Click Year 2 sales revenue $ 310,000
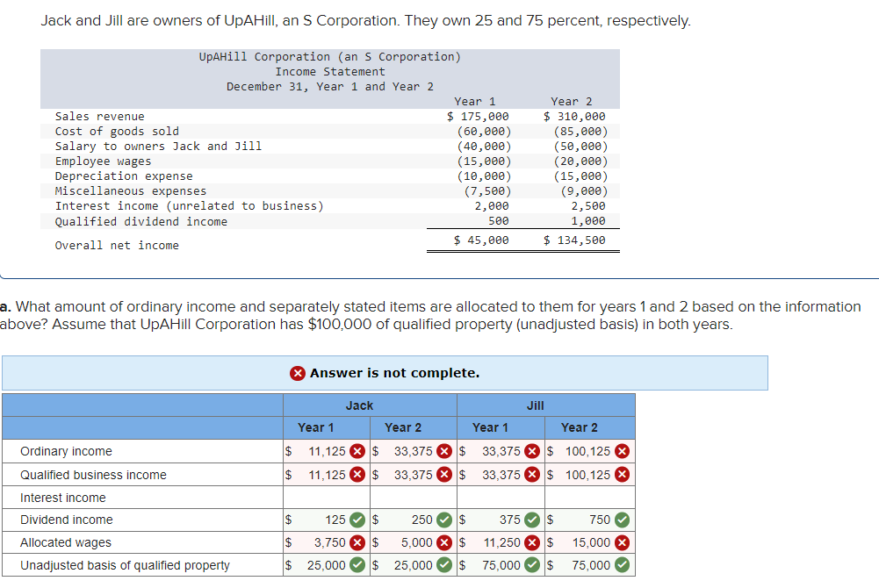 [x=574, y=117]
